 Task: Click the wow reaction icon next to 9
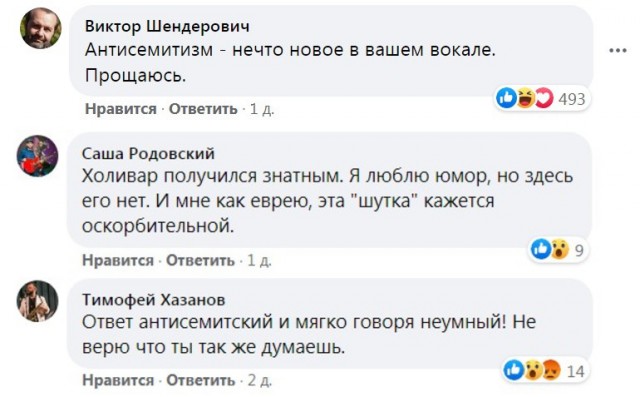point(560,249)
